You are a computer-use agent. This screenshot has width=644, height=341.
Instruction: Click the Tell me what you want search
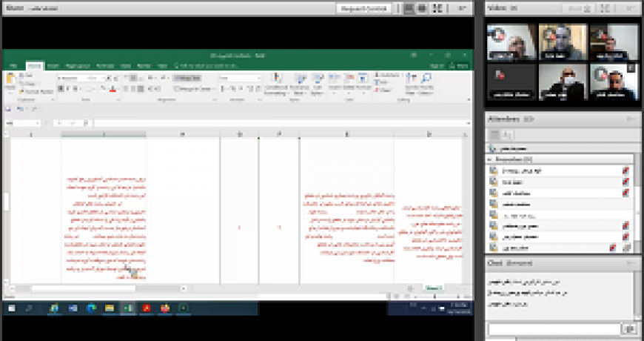[x=206, y=66]
